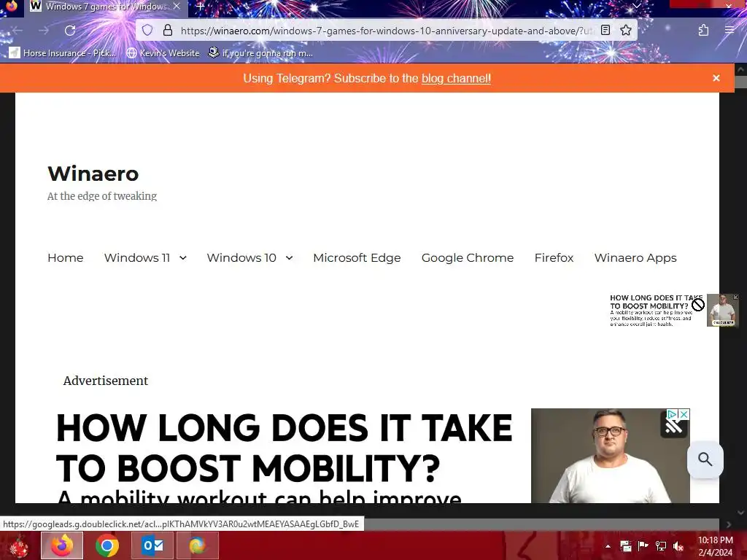Click the Winaero site title
747x560 pixels.
pos(93,174)
